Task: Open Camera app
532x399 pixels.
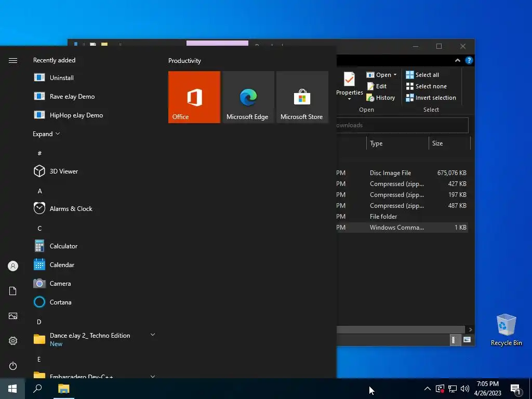Action: tap(95, 283)
